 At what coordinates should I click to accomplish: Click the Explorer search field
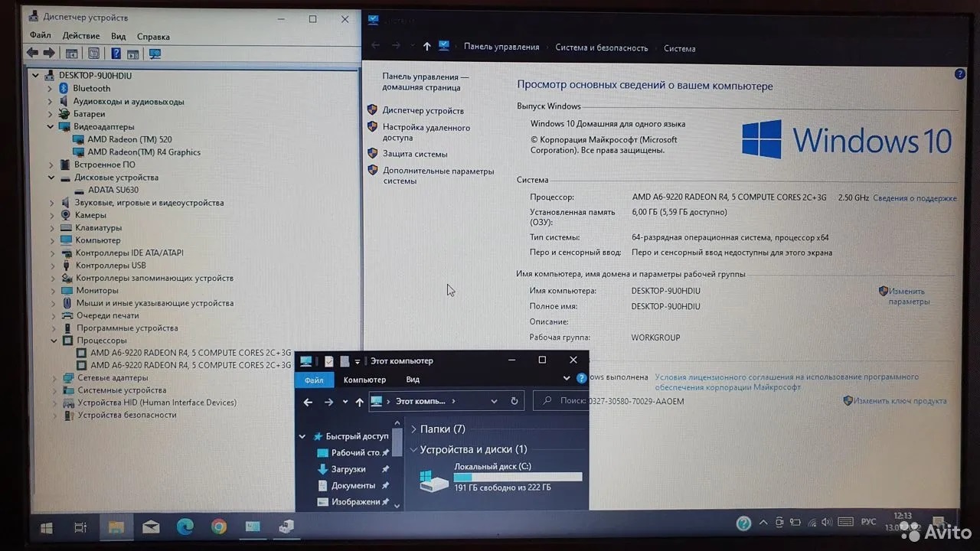560,400
